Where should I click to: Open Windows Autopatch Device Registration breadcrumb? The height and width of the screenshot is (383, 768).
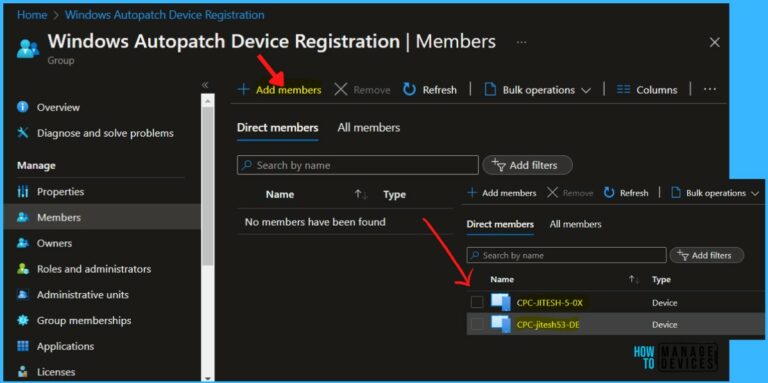(165, 15)
